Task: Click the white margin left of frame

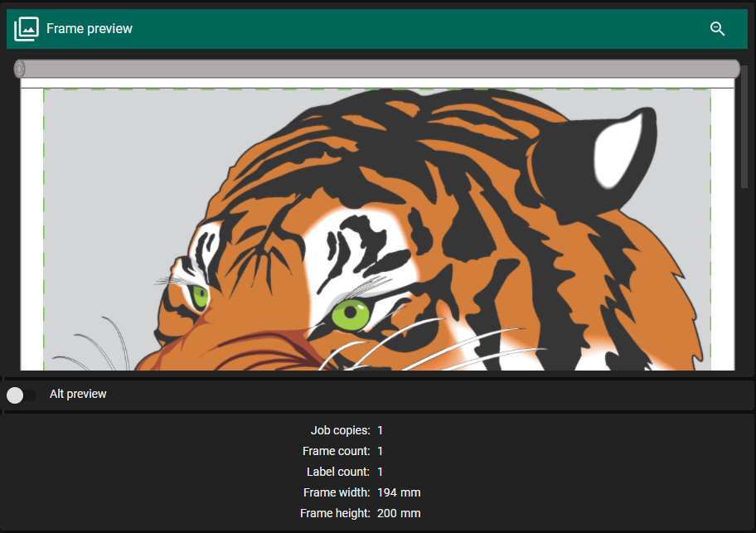Action: (x=31, y=232)
